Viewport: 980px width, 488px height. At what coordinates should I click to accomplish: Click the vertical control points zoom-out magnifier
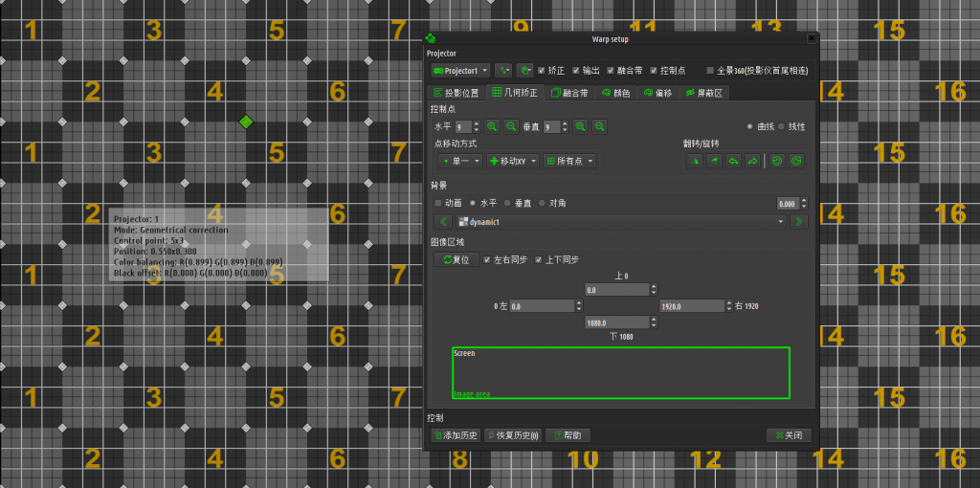pos(599,126)
